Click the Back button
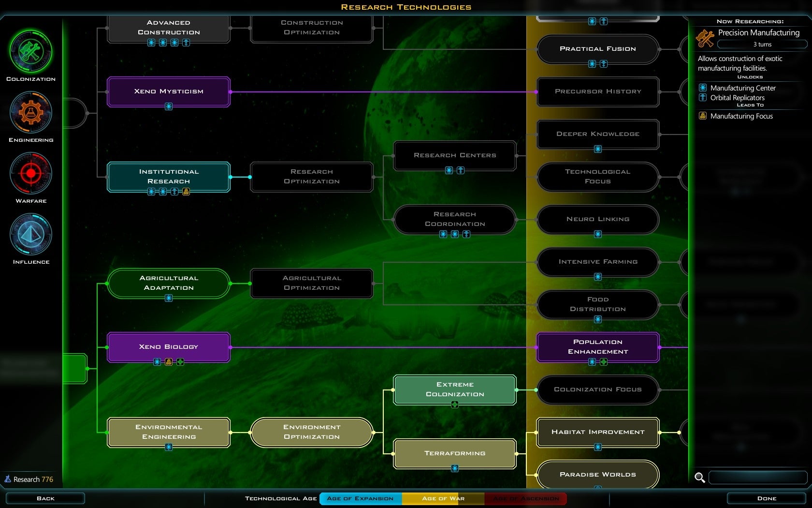The width and height of the screenshot is (812, 508). pos(45,498)
